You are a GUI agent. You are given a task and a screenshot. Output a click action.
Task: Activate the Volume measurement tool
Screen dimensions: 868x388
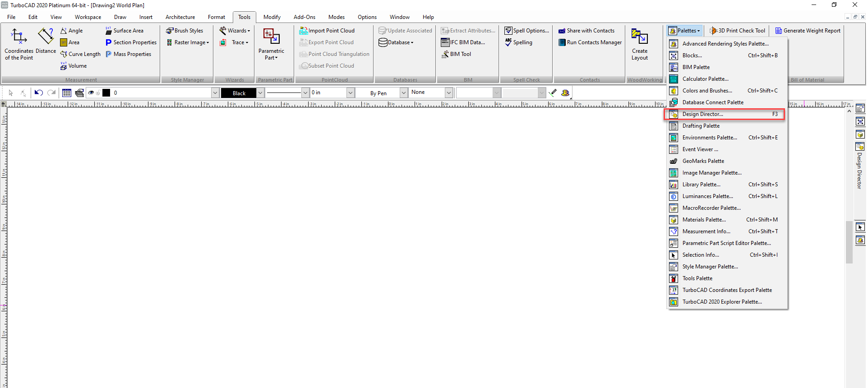tap(74, 66)
